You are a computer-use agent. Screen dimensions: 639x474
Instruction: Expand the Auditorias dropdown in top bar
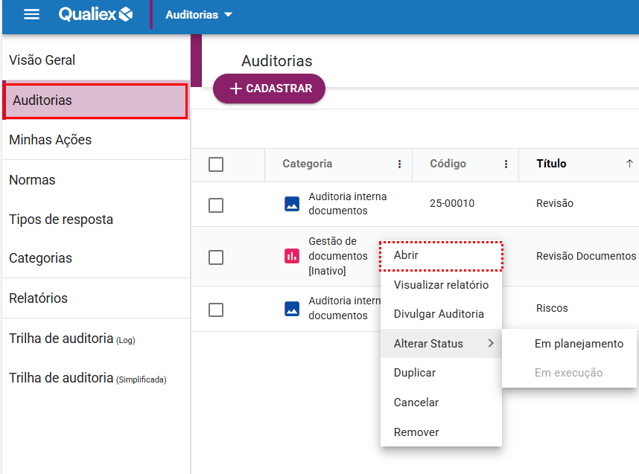click(x=199, y=15)
